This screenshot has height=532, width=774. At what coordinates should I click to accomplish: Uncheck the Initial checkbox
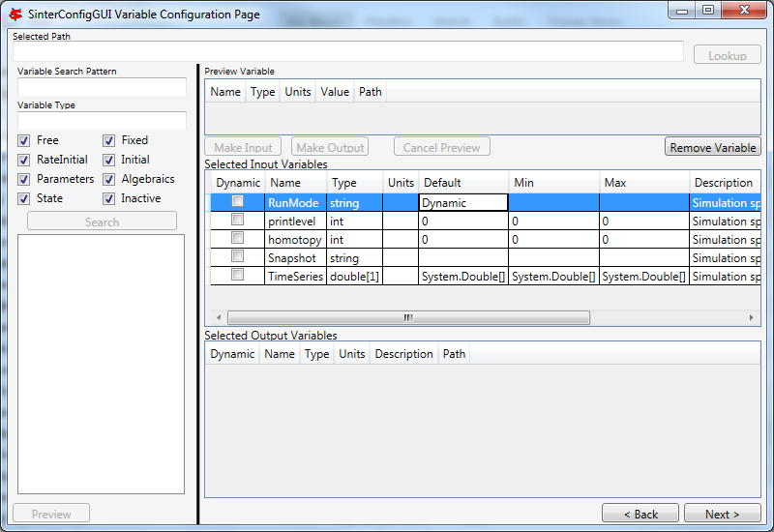109,160
